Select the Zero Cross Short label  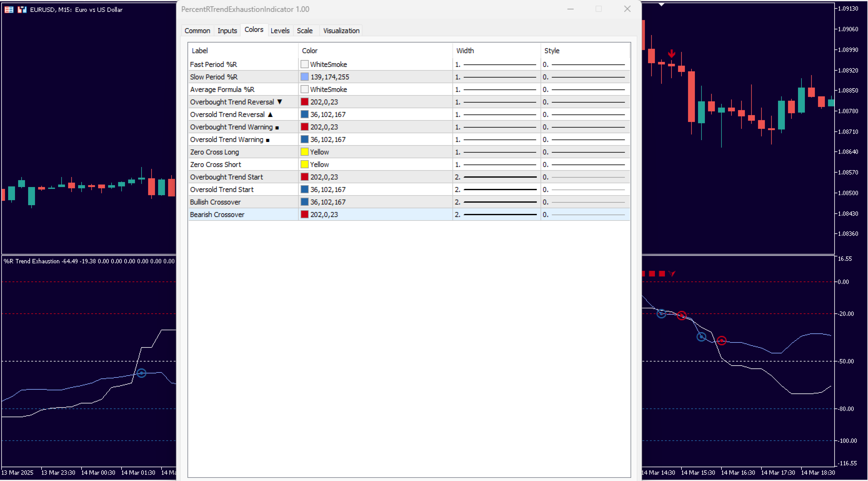coord(216,165)
